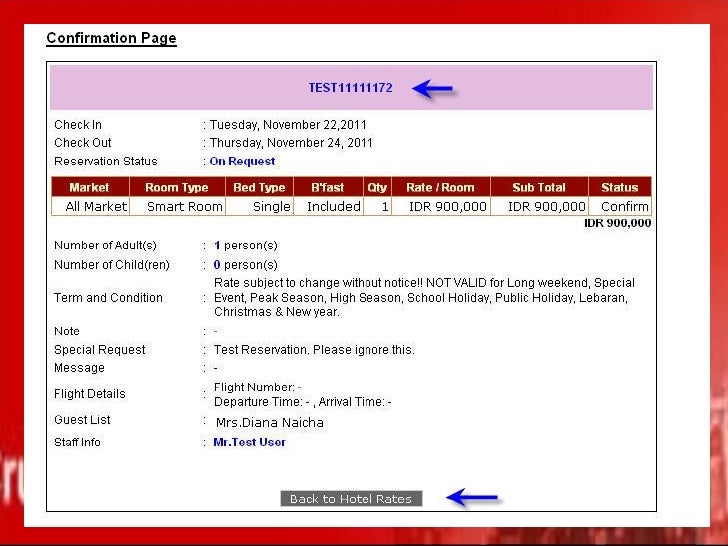
Task: Click the Flight Number line
Action: [x=258, y=387]
